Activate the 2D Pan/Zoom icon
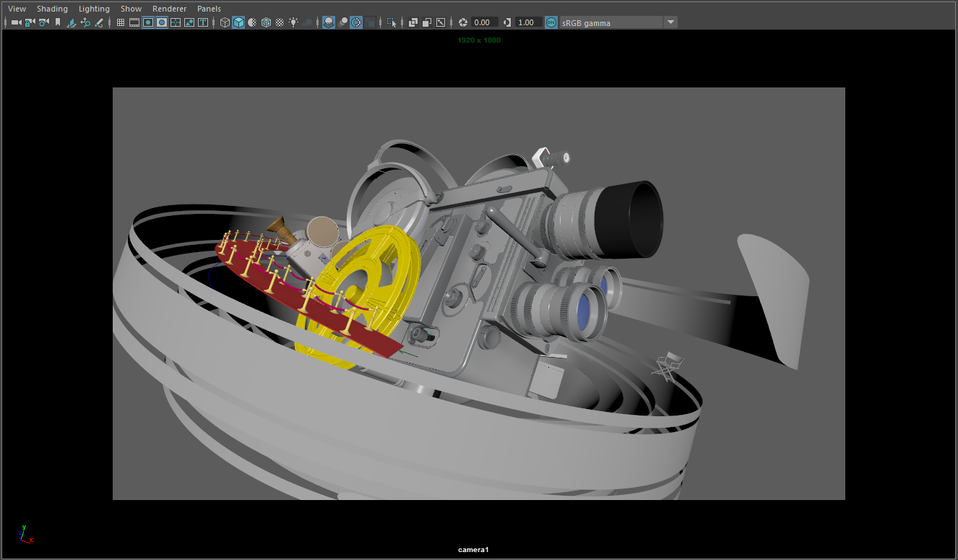 [x=85, y=22]
